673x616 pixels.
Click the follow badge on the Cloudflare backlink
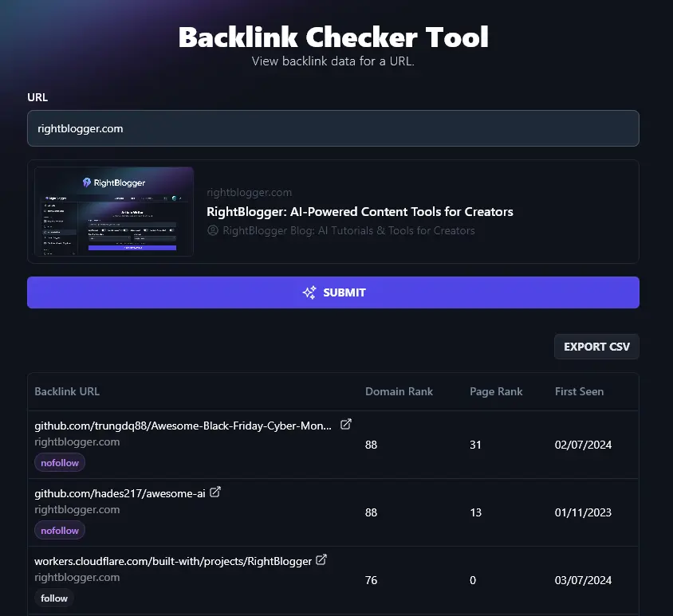53,598
